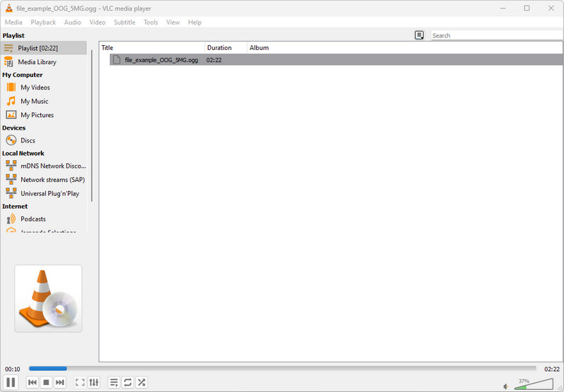Select Discs under Devices

point(44,140)
